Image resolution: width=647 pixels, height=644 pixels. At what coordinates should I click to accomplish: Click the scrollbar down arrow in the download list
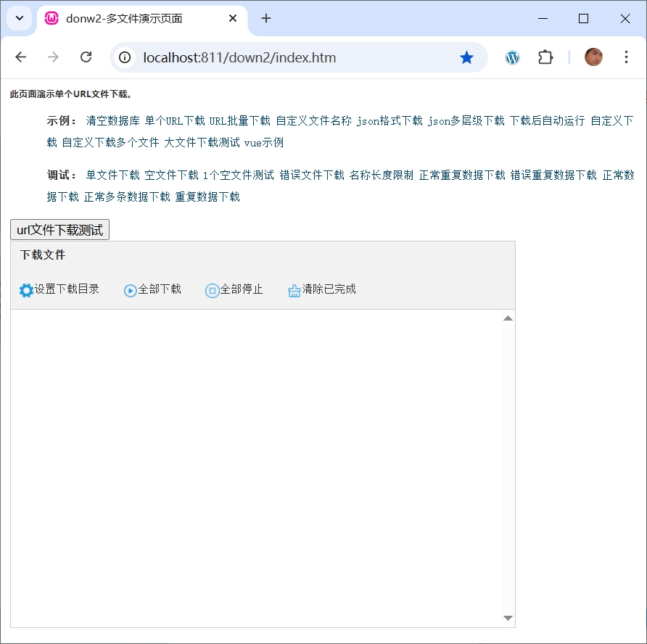pos(508,618)
